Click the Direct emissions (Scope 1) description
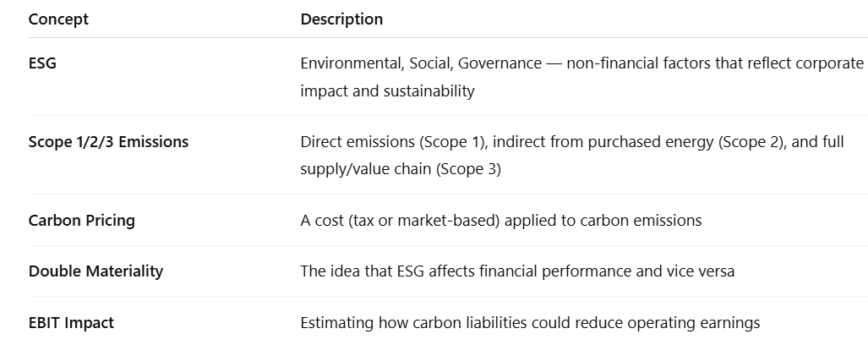Image resolution: width=868 pixels, height=356 pixels. point(572,155)
